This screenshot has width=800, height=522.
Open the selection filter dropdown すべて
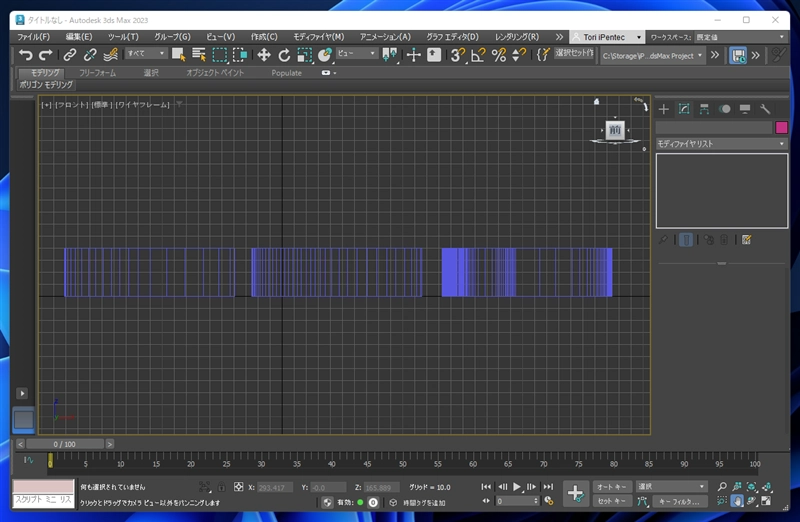(146, 53)
